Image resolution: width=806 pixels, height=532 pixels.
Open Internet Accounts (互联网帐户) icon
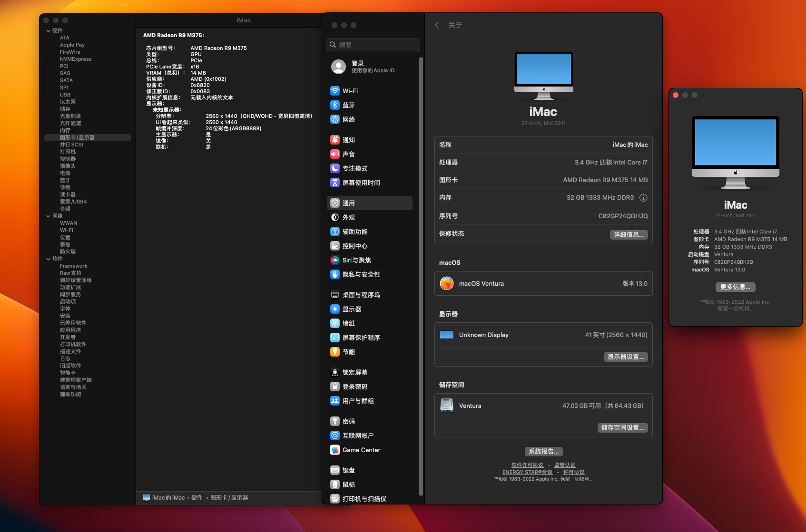click(x=335, y=435)
